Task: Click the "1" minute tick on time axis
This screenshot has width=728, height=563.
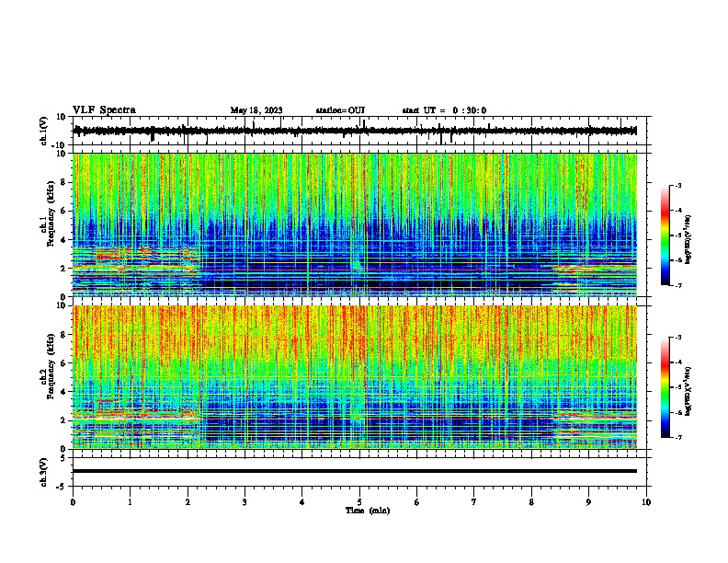Action: (130, 502)
